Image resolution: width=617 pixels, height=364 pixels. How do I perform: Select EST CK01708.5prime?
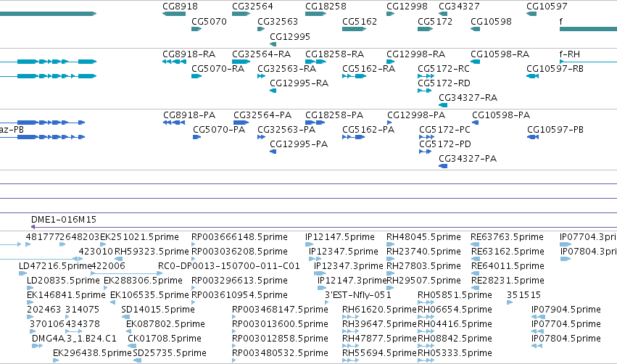click(164, 339)
